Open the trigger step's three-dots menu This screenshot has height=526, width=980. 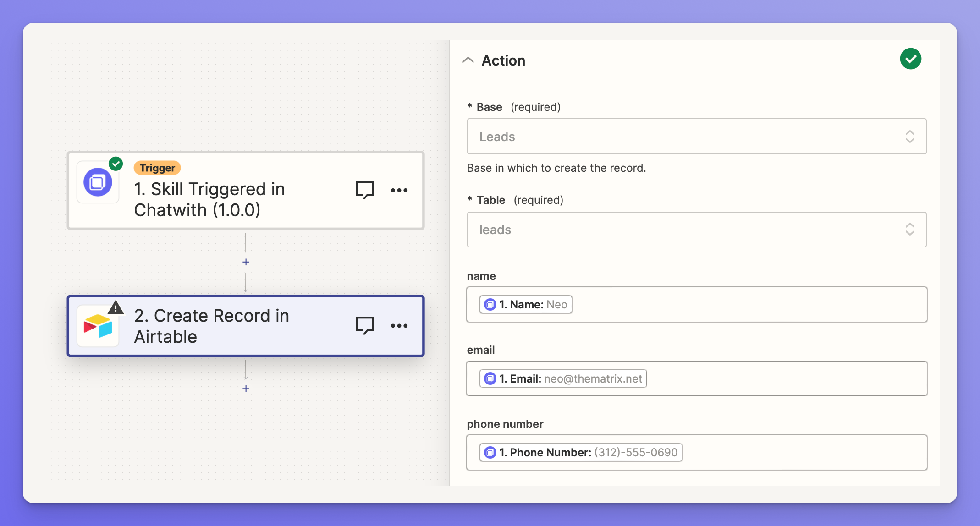(x=399, y=190)
